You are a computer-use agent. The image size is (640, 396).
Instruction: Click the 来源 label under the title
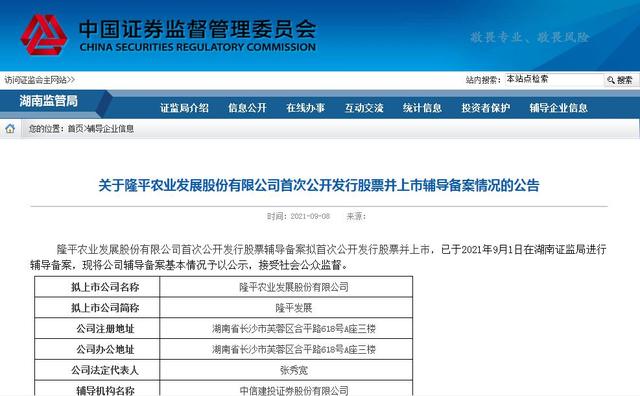[x=356, y=216]
